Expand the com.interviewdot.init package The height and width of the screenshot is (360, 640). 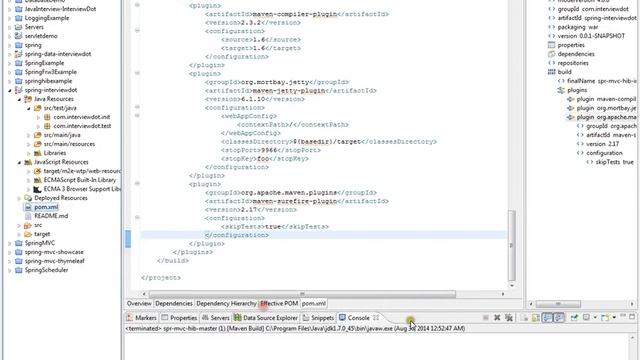pyautogui.click(x=39, y=117)
